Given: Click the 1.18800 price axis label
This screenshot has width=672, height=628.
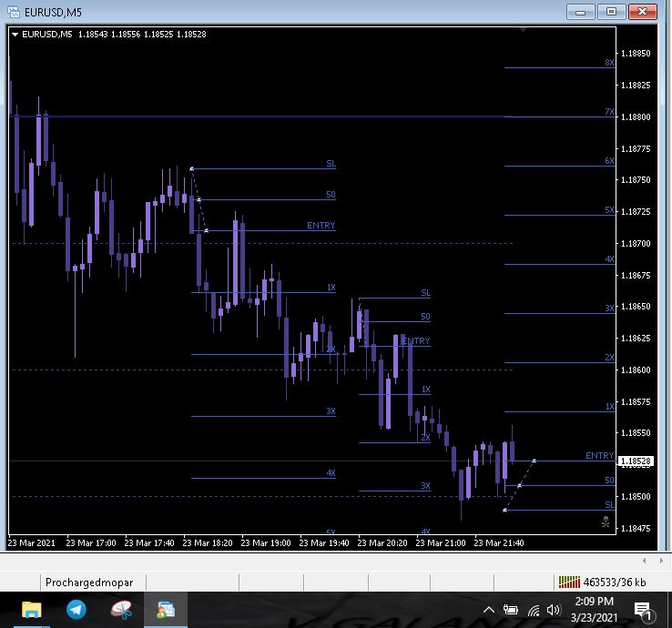Looking at the screenshot, I should point(636,116).
